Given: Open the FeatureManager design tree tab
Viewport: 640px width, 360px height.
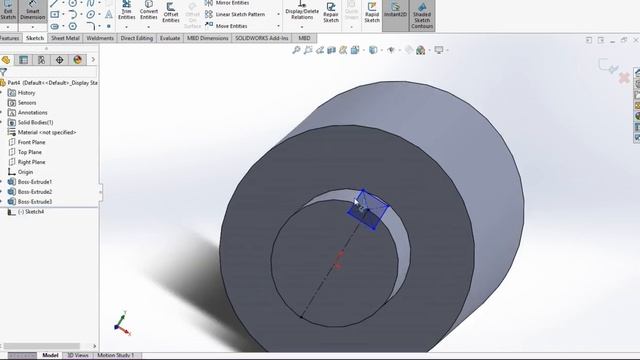Looking at the screenshot, I should [6, 60].
